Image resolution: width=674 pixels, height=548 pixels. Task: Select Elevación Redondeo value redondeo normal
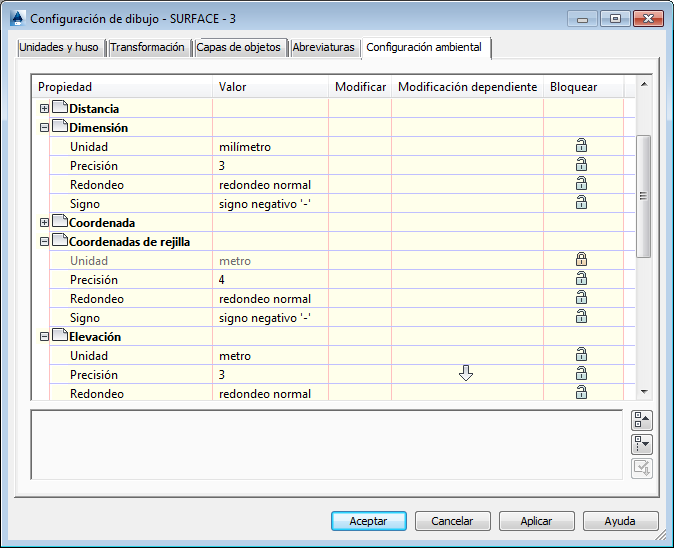270,394
